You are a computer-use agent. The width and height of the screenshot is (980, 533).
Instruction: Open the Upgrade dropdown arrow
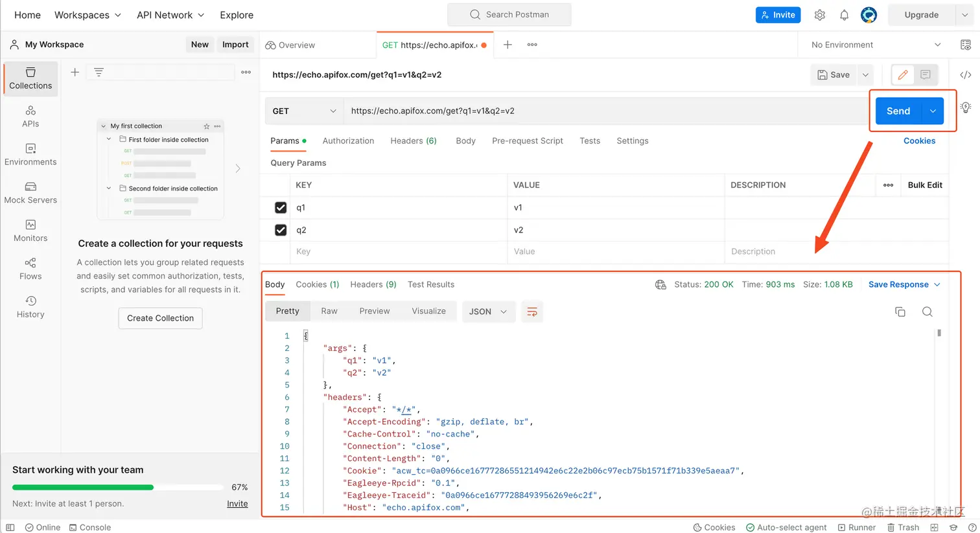tap(964, 15)
